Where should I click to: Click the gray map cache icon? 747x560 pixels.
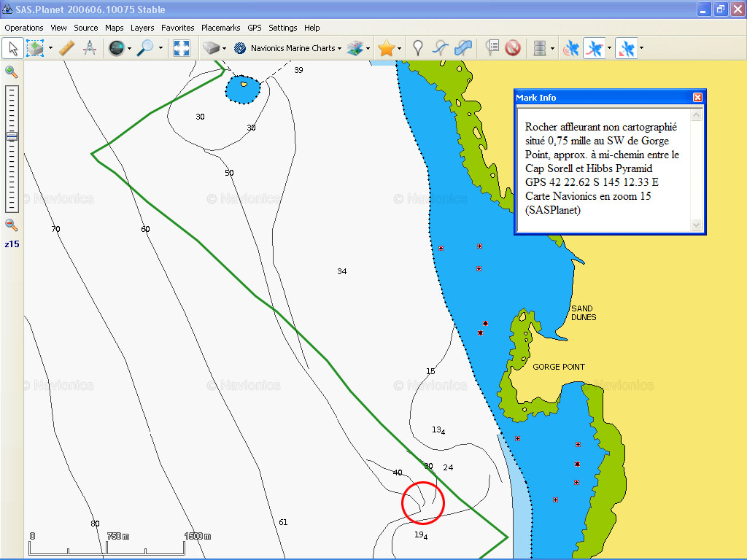[x=211, y=48]
